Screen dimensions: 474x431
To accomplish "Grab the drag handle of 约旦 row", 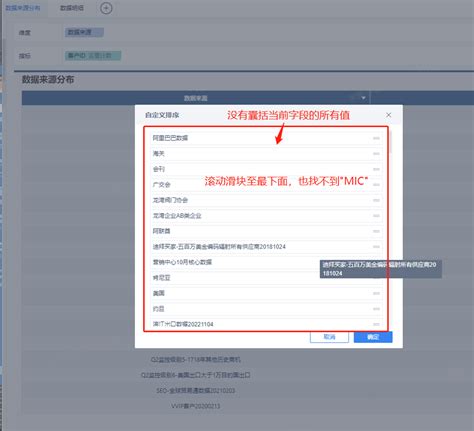I will click(x=376, y=309).
